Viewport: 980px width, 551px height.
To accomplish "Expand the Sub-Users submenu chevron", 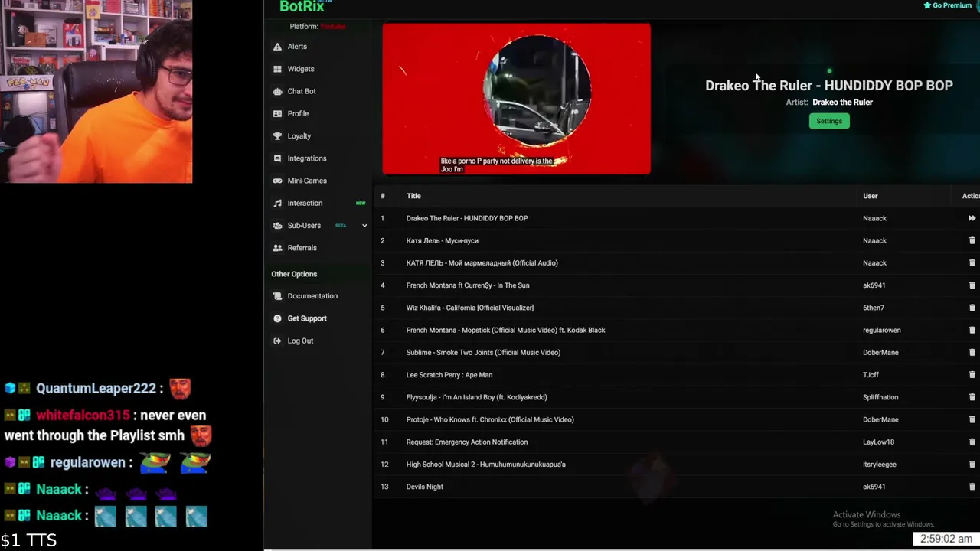I will click(364, 226).
